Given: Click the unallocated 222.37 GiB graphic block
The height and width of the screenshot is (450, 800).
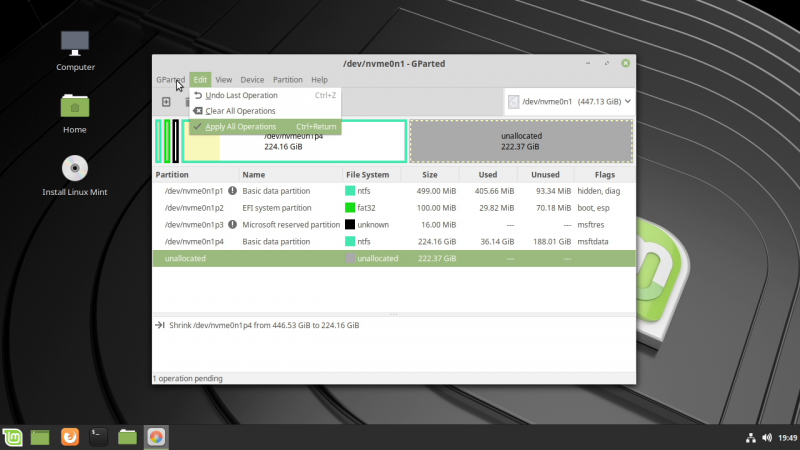Looking at the screenshot, I should click(521, 141).
